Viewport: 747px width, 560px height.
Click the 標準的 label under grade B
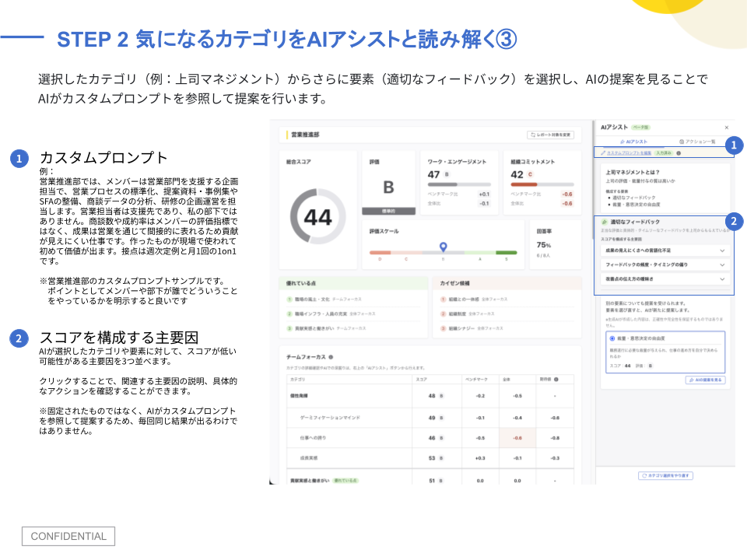[388, 211]
